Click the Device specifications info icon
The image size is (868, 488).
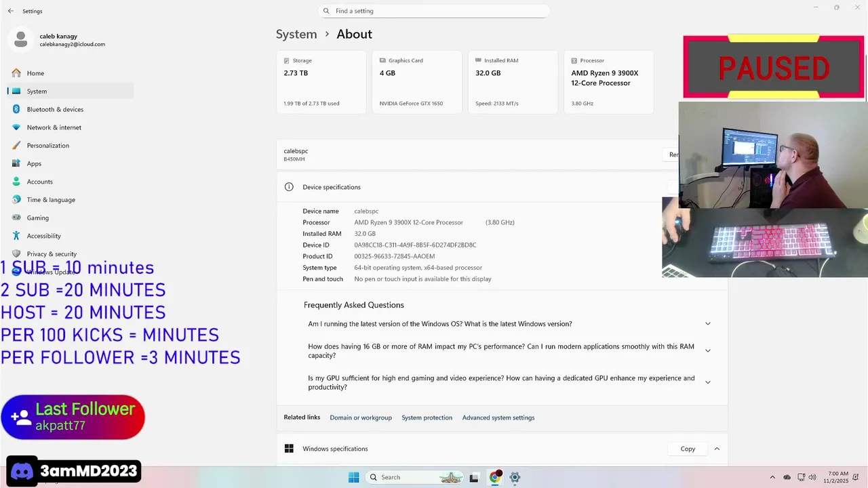pos(289,187)
